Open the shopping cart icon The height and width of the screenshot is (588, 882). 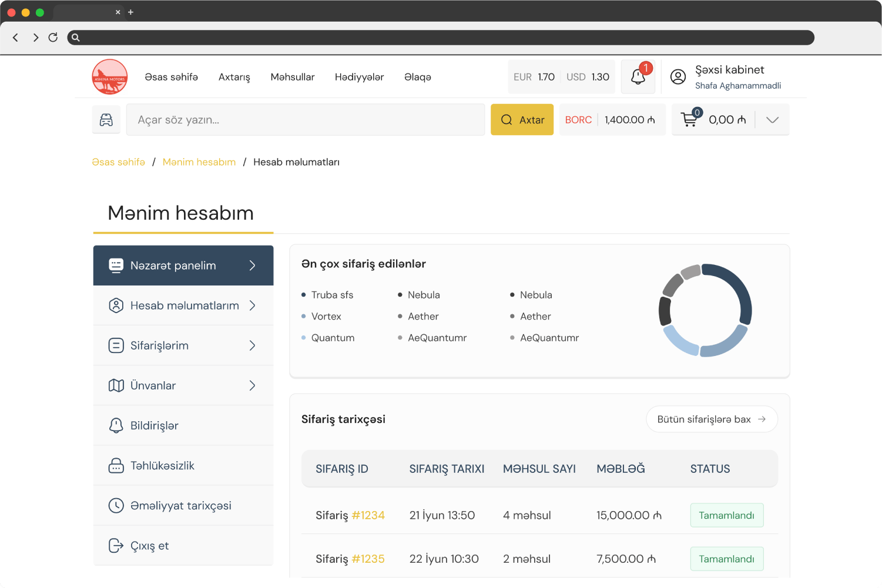pos(689,119)
